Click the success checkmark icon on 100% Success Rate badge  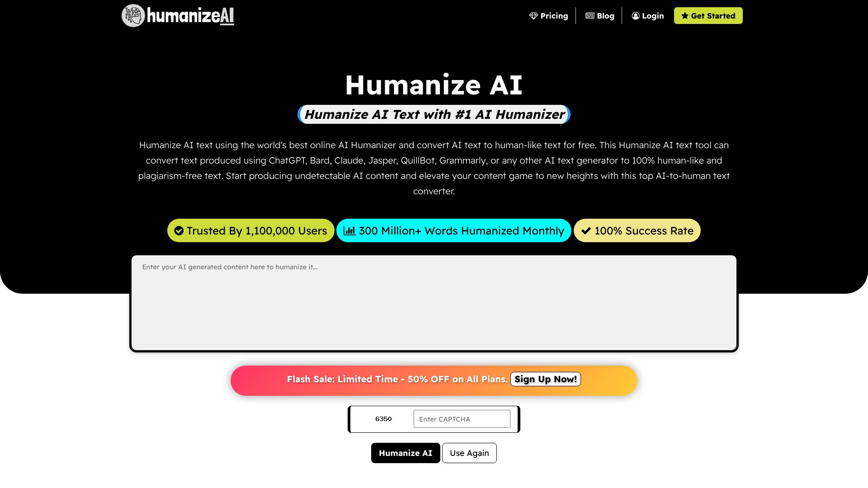click(x=585, y=231)
